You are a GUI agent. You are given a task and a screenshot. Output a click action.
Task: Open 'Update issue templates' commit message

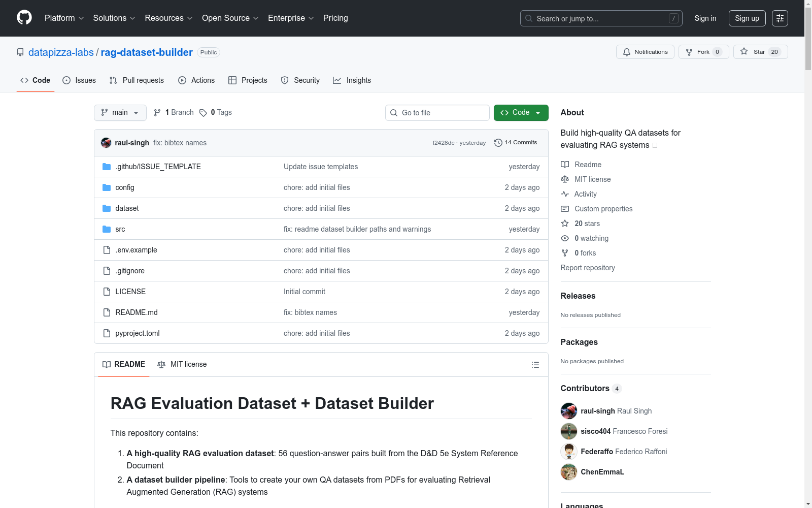click(321, 167)
